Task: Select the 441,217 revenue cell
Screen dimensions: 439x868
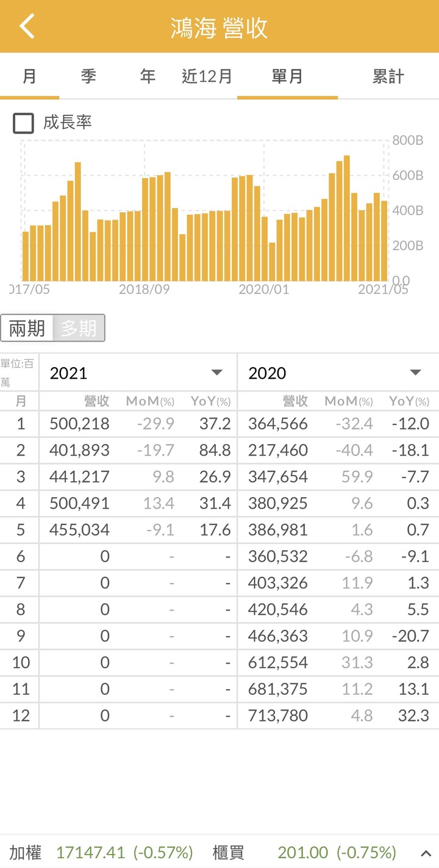Action: pyautogui.click(x=79, y=476)
